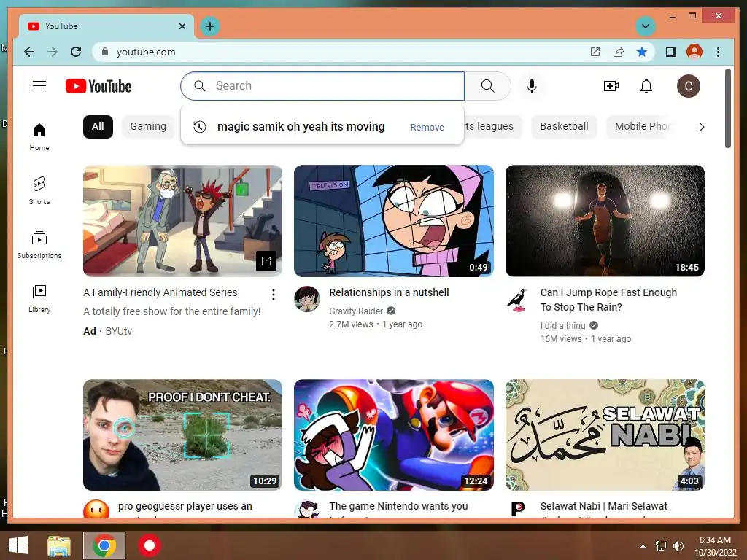Viewport: 747px width, 560px height.
Task: Click the red record taskbar icon
Action: pos(150,545)
